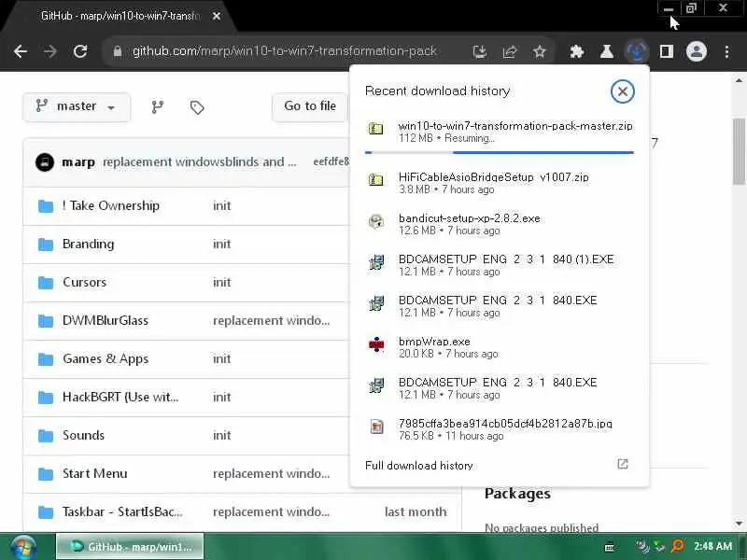
Task: Click the folder icon beside Sounds
Action: tap(45, 436)
